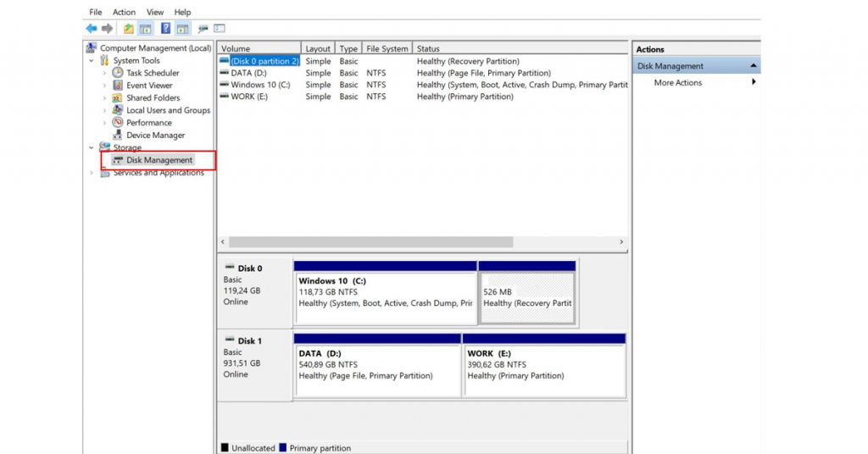Viewport: 868px width, 454px height.
Task: Select the DATA (D:) partition block on Disk 1
Action: [x=377, y=366]
